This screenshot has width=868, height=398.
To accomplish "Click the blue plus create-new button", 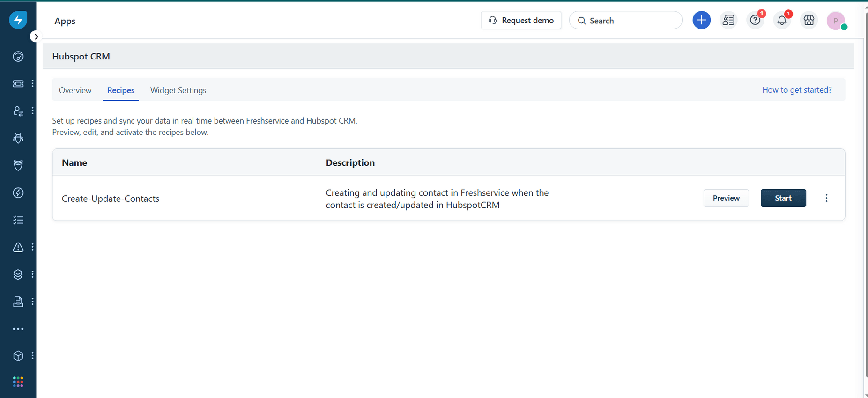I will coord(701,20).
